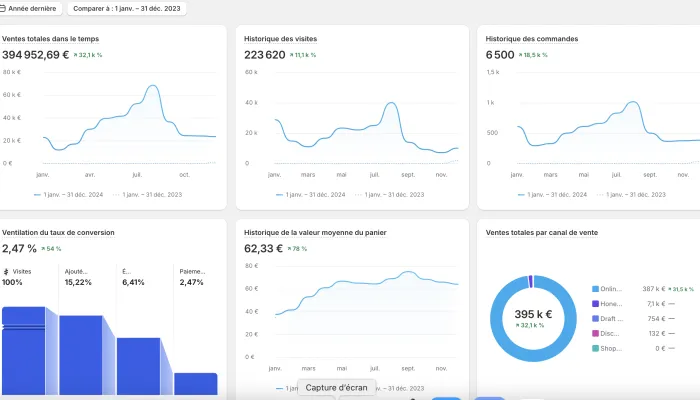Click the 62,33 € average basket value
The image size is (700, 400).
[263, 249]
